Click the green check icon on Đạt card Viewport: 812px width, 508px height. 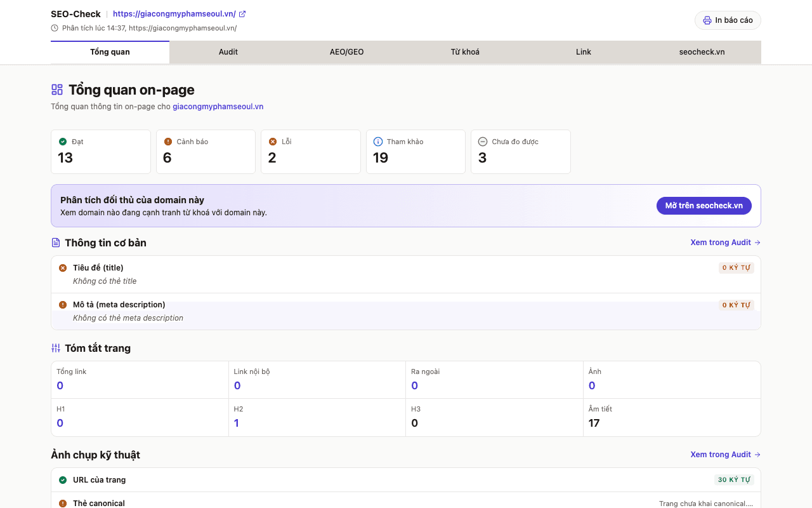pos(63,142)
